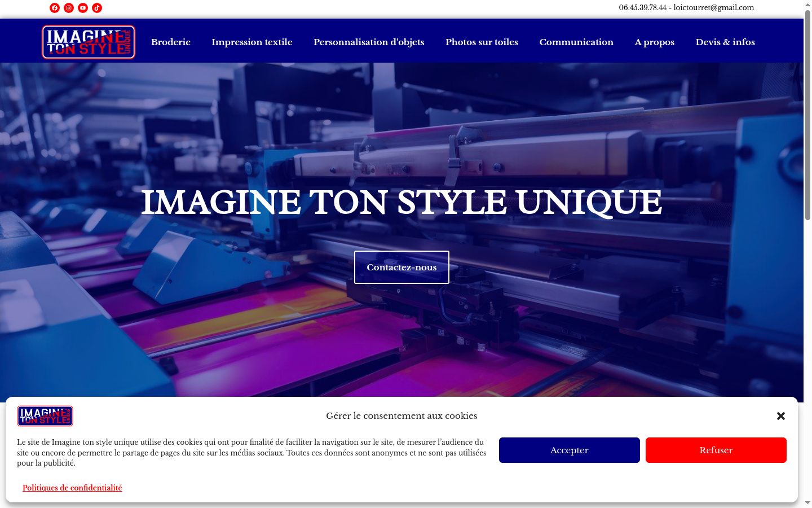Screen dimensions: 812x508
Task: Open Photos sur toiles menu
Action: pos(482,42)
